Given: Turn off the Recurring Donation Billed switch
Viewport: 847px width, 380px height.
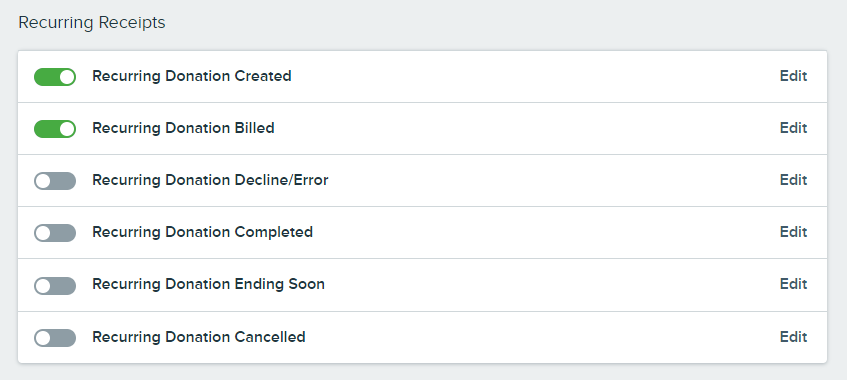Looking at the screenshot, I should 55,129.
